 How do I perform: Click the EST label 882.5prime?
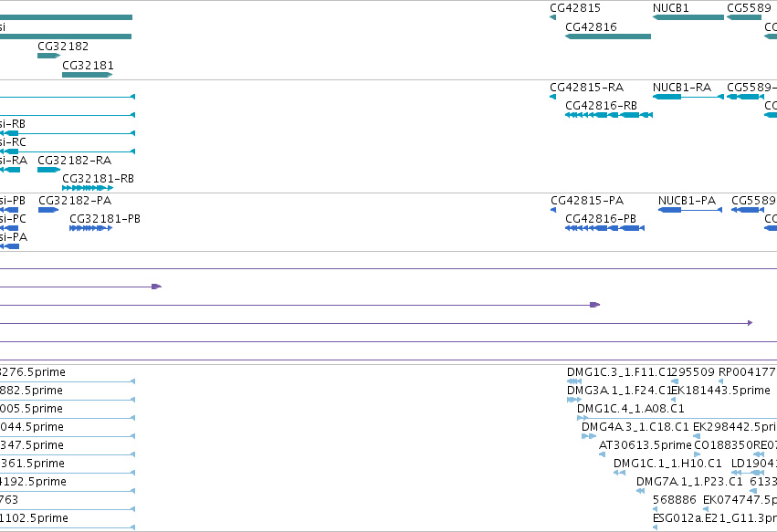[x=31, y=391]
